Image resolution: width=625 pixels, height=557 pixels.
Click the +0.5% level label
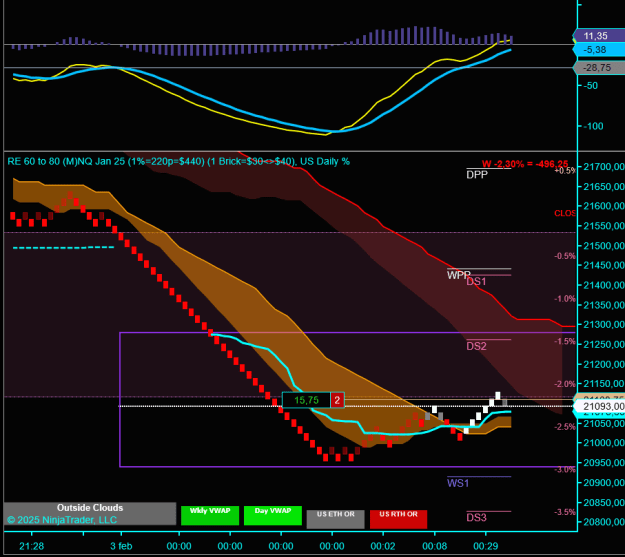point(565,171)
